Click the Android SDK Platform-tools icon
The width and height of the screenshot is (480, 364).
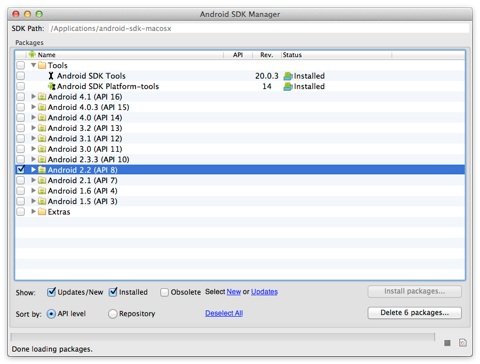pyautogui.click(x=51, y=86)
